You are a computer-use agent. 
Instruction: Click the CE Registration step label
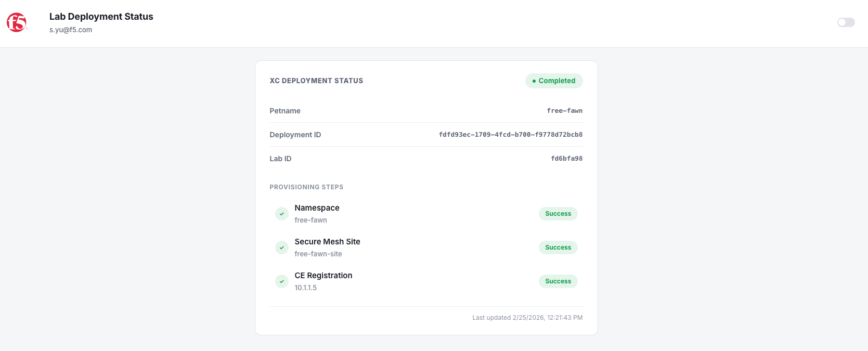323,276
